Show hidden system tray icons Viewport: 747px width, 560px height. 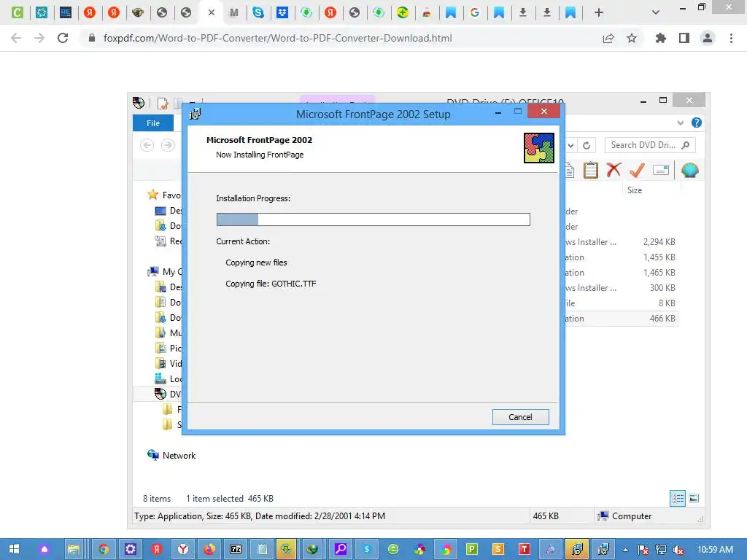tap(625, 550)
